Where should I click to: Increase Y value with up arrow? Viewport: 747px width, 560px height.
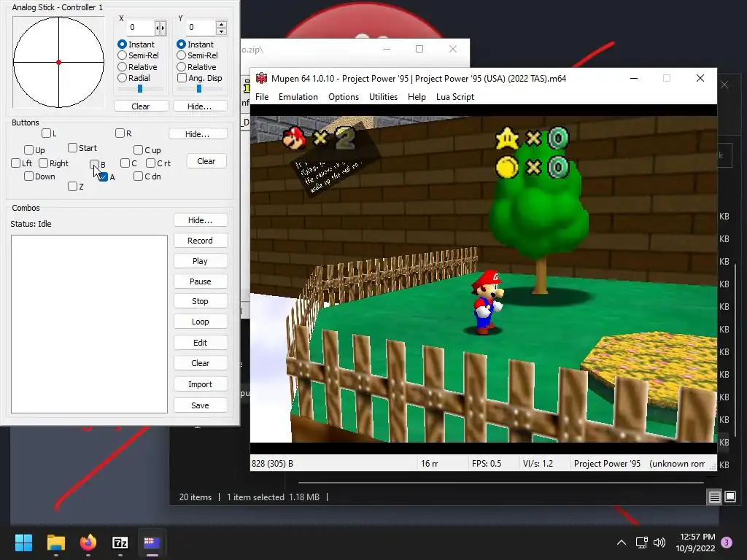click(x=221, y=24)
